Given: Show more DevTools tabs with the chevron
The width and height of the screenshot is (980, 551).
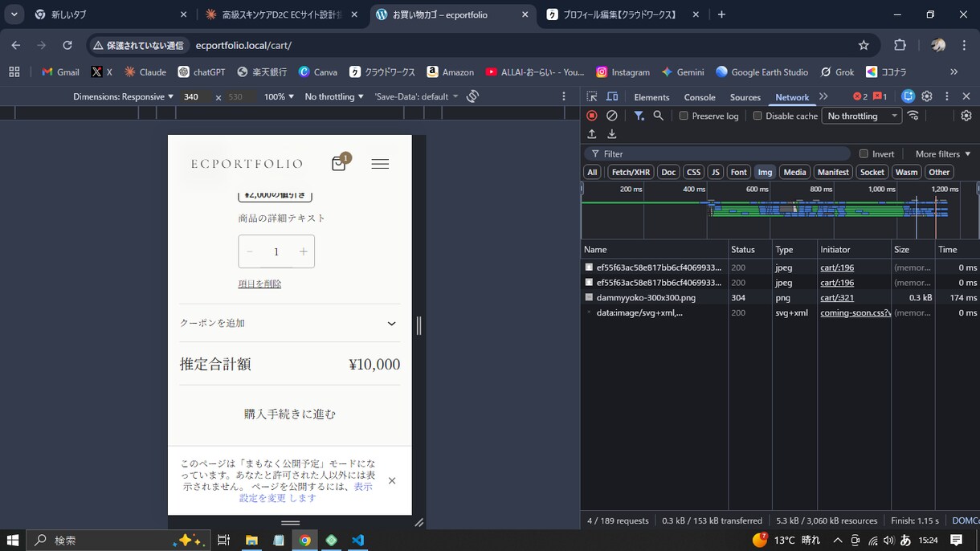Looking at the screenshot, I should pos(823,96).
